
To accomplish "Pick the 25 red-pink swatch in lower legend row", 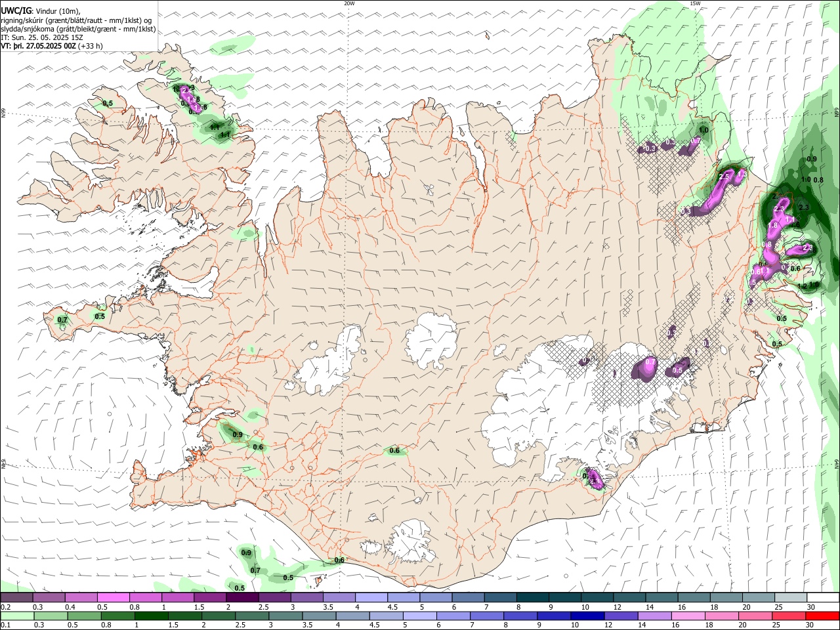I will tap(789, 616).
